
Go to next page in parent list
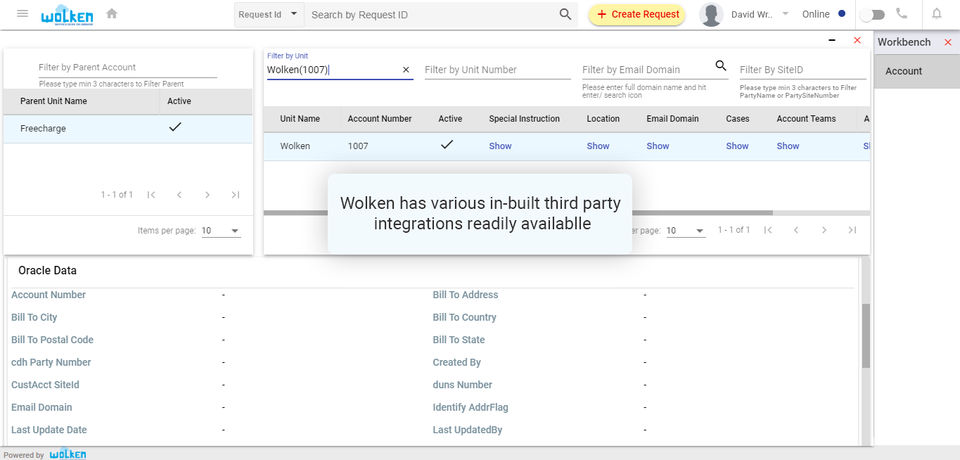click(207, 195)
